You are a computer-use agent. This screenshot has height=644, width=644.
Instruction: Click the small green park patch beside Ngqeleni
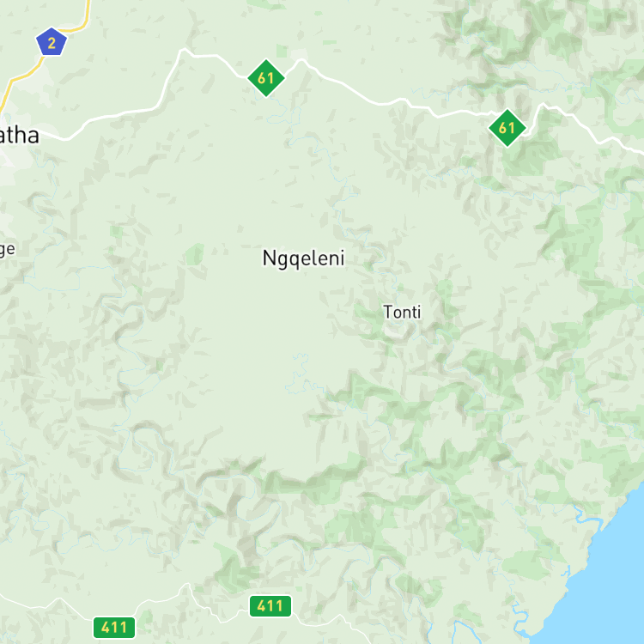click(194, 255)
